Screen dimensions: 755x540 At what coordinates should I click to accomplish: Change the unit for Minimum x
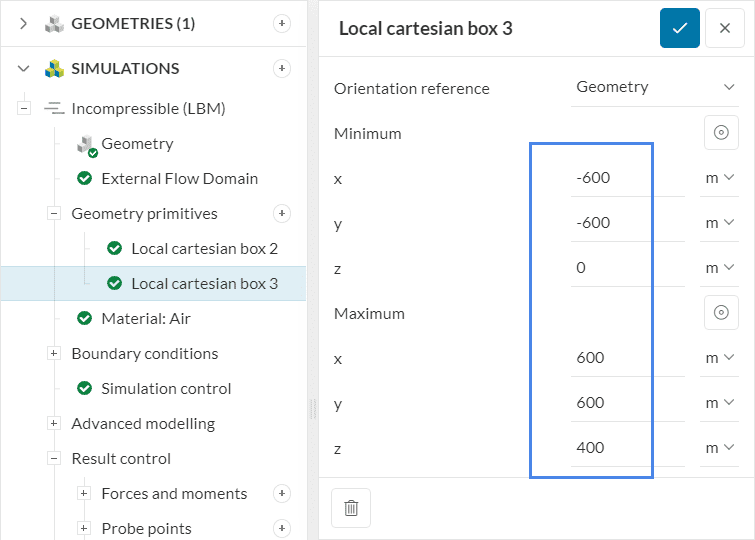pyautogui.click(x=719, y=178)
